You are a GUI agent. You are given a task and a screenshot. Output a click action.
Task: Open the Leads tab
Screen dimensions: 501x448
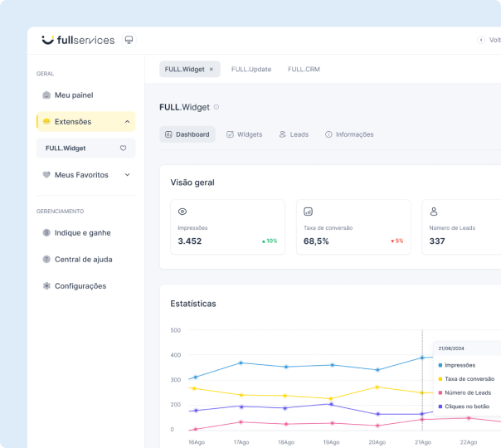point(294,134)
